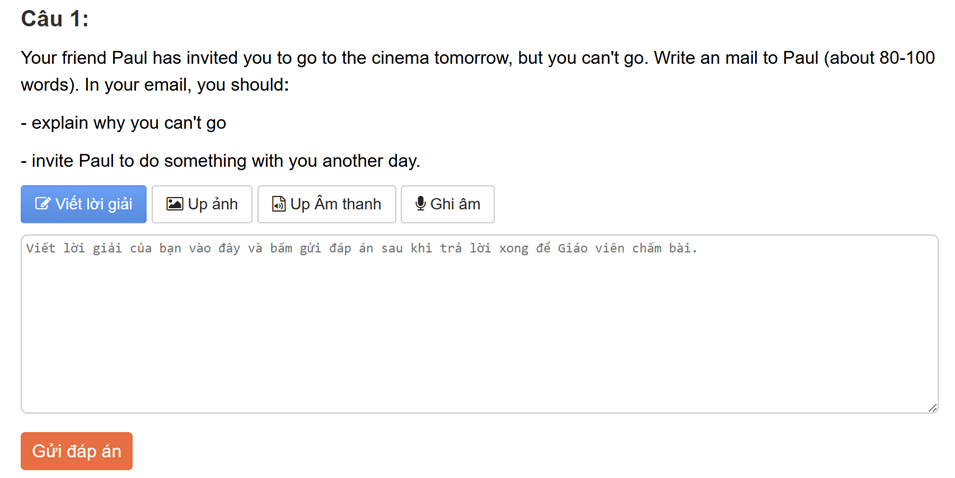Screen dimensions: 955x478
Task: Click the resize grip of the answer box
Action: click(932, 407)
